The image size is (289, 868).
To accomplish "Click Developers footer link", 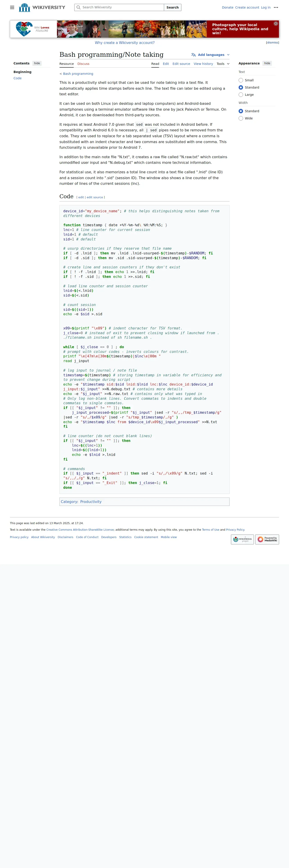I will click(x=109, y=537).
